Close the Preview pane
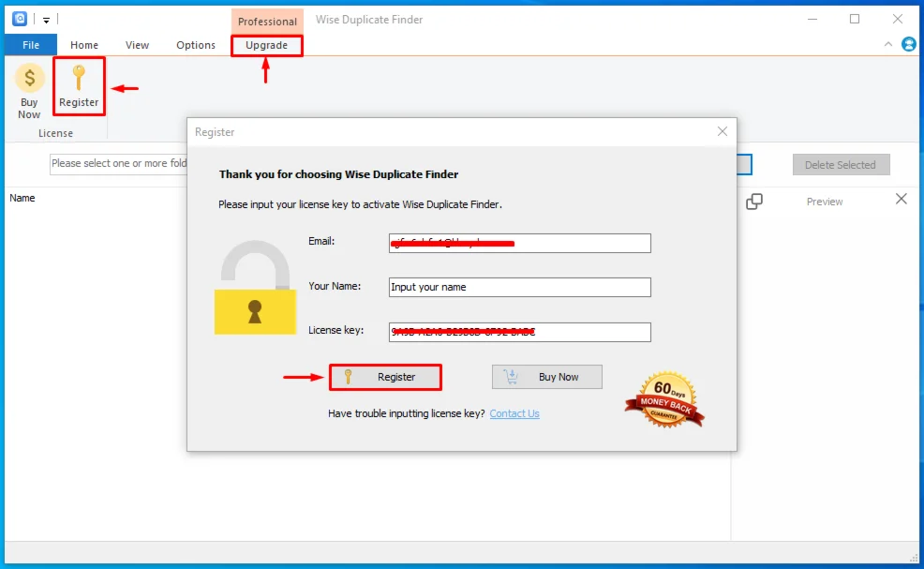The height and width of the screenshot is (569, 924). click(x=901, y=200)
